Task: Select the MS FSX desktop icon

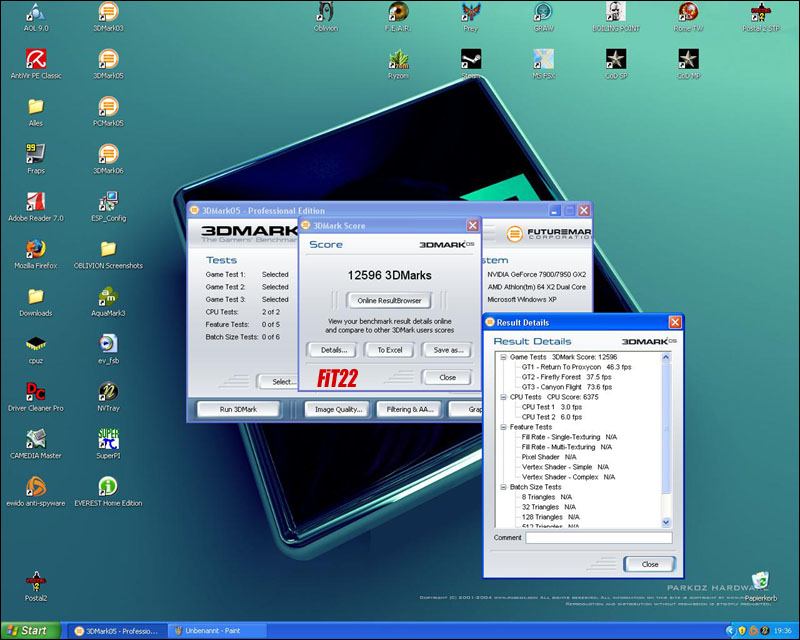Action: click(x=543, y=64)
